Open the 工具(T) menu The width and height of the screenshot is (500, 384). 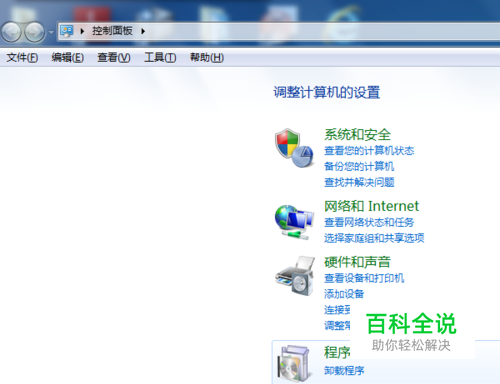(x=160, y=58)
